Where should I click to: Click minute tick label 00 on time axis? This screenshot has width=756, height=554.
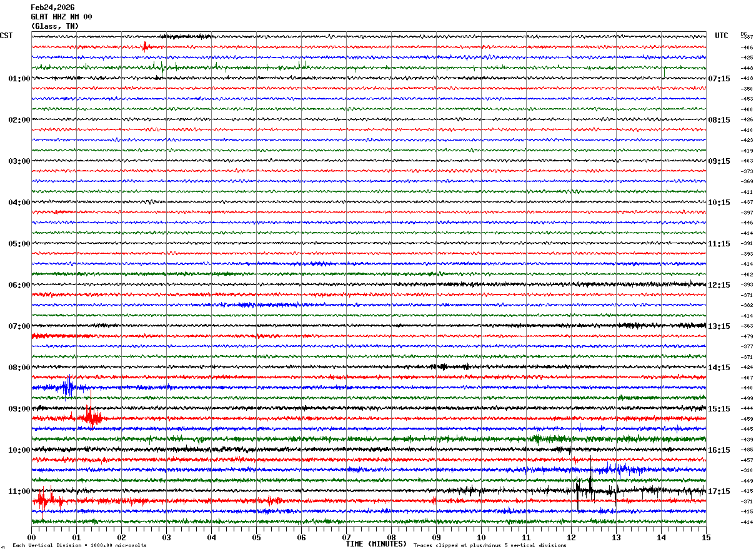point(31,537)
